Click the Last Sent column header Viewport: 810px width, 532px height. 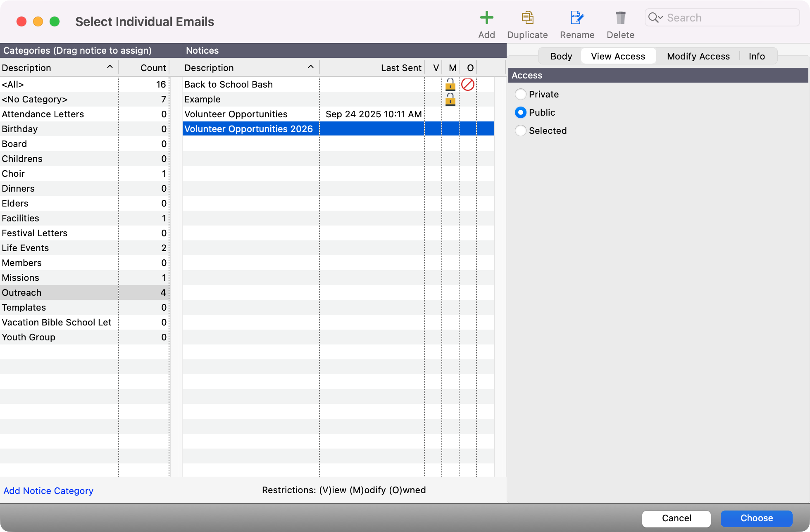372,68
